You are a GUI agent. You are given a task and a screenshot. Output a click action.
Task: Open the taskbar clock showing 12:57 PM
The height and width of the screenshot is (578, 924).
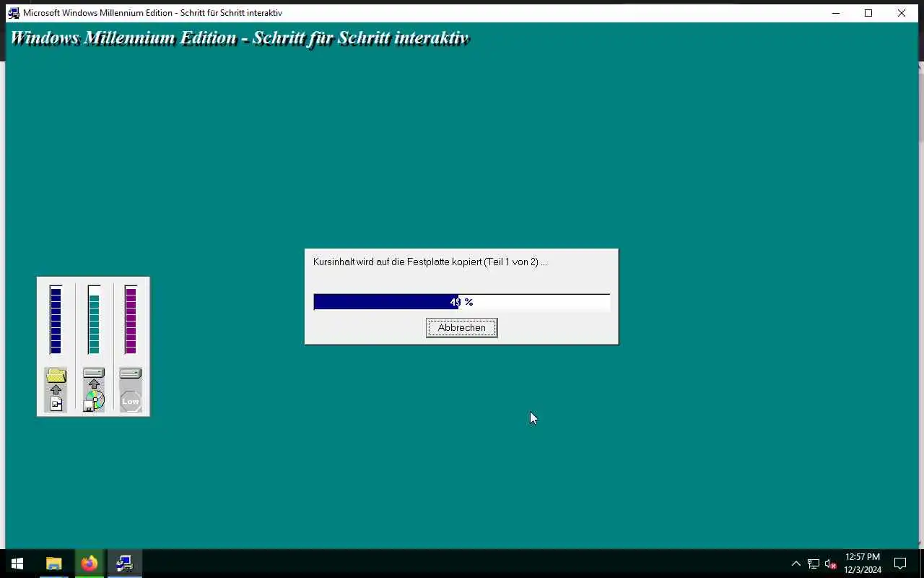(x=863, y=564)
